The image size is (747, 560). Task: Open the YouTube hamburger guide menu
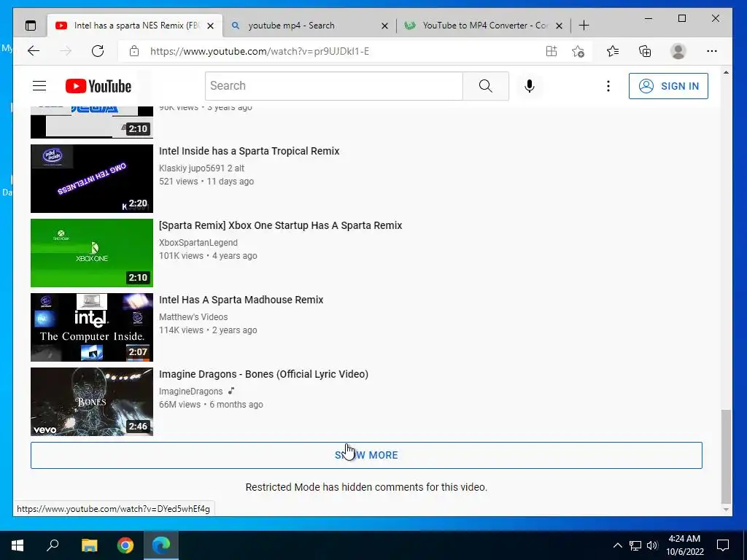[39, 86]
